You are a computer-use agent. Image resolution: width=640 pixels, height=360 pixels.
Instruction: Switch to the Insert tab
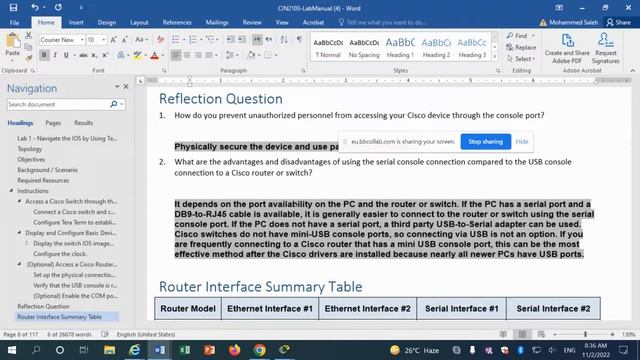tap(76, 22)
